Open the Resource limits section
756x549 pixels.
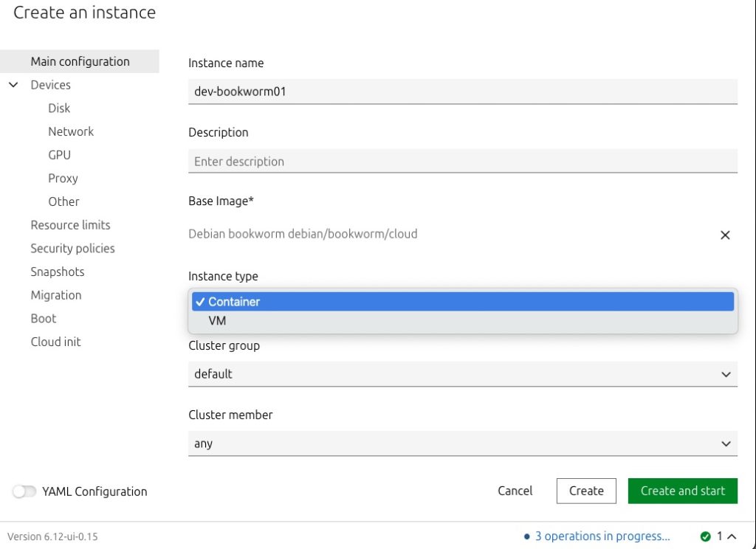tap(70, 225)
